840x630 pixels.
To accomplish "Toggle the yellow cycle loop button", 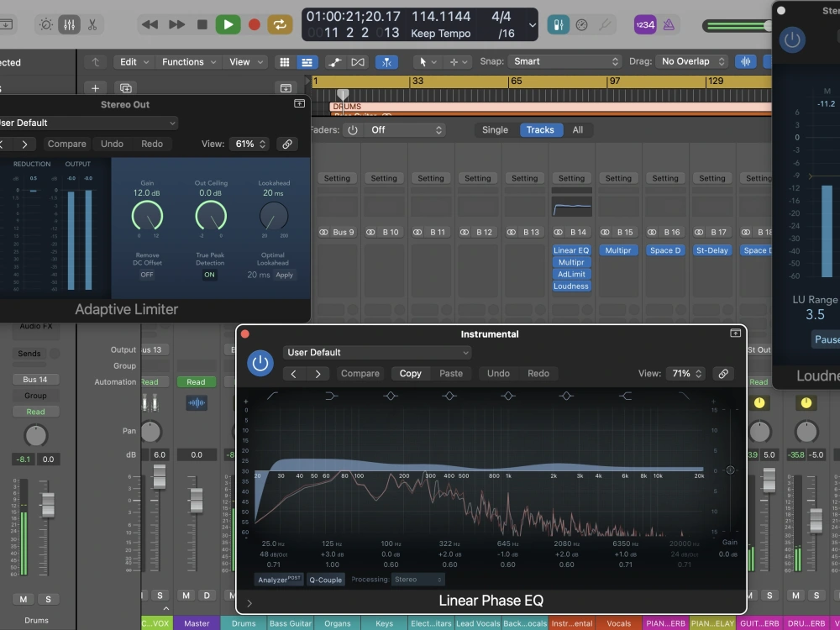I will [x=280, y=24].
